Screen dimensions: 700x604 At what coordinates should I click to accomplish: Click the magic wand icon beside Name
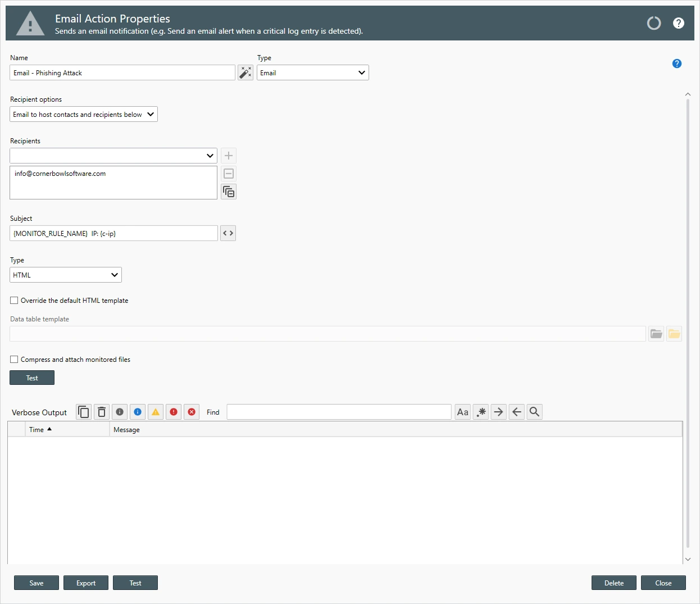tap(246, 72)
